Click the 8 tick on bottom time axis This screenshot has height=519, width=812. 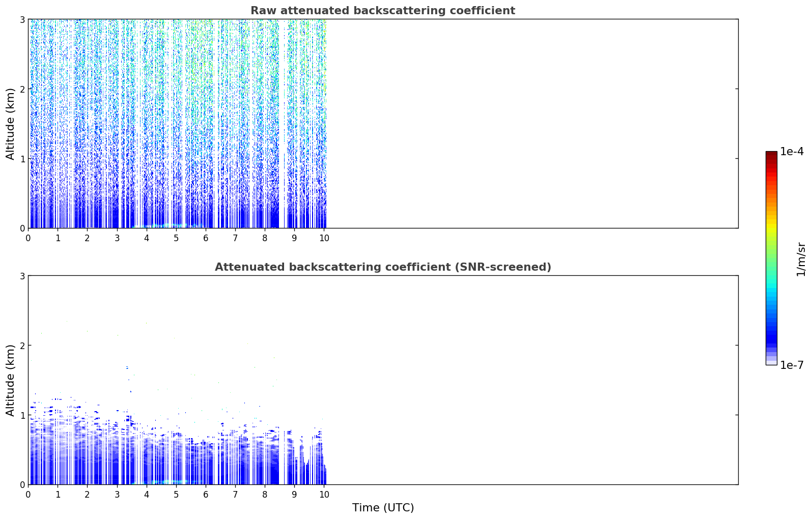pos(265,495)
